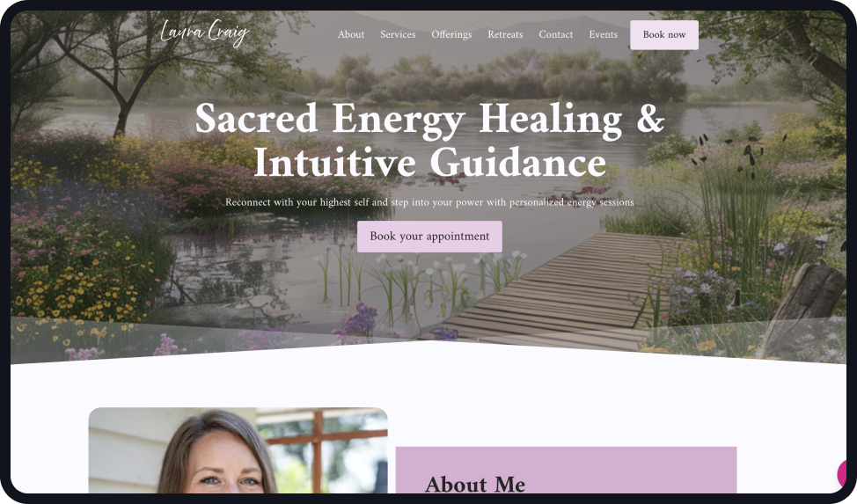The image size is (857, 504).
Task: Click the Reconnect with your highest self subtitle
Action: pyautogui.click(x=429, y=202)
